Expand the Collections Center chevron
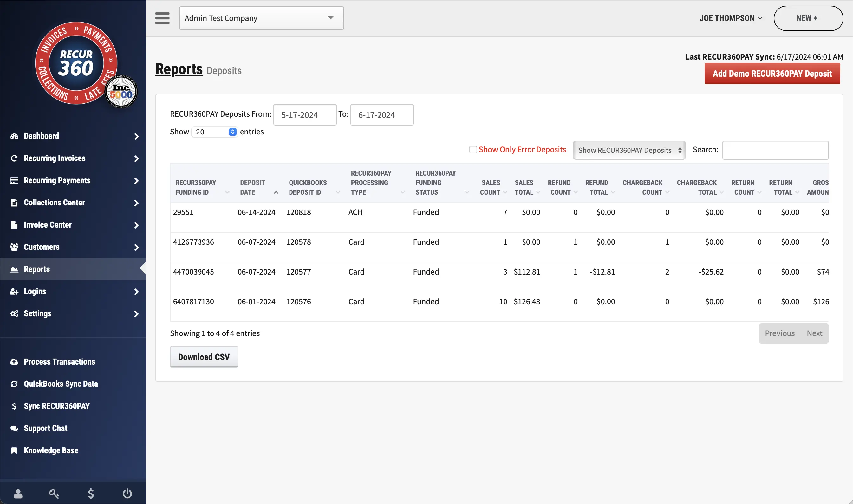Viewport: 853px width, 504px height. tap(136, 203)
